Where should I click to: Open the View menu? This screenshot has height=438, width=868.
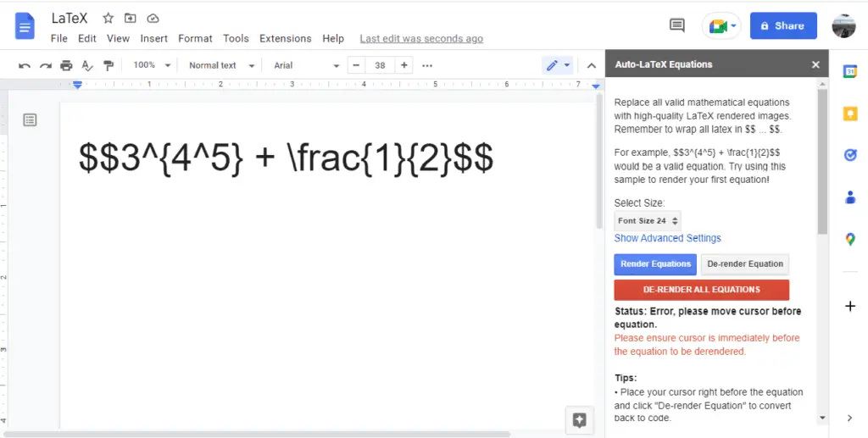click(x=118, y=39)
